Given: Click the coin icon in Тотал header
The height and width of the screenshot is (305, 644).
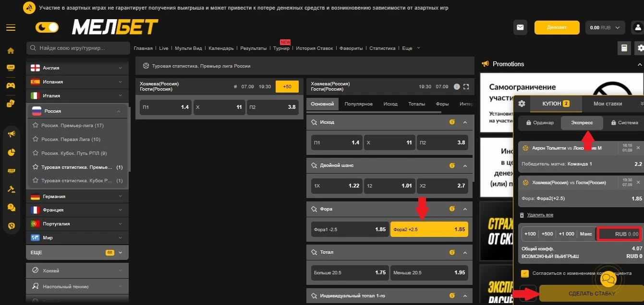Looking at the screenshot, I should 452,252.
